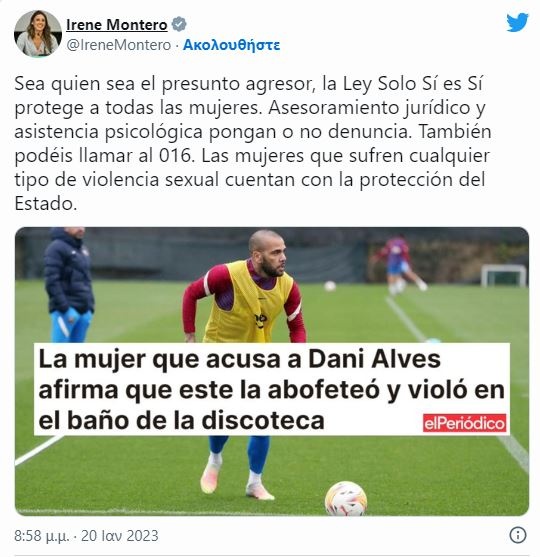The image size is (540, 557).
Task: Open Irene Montero's profile picture
Action: (x=38, y=33)
